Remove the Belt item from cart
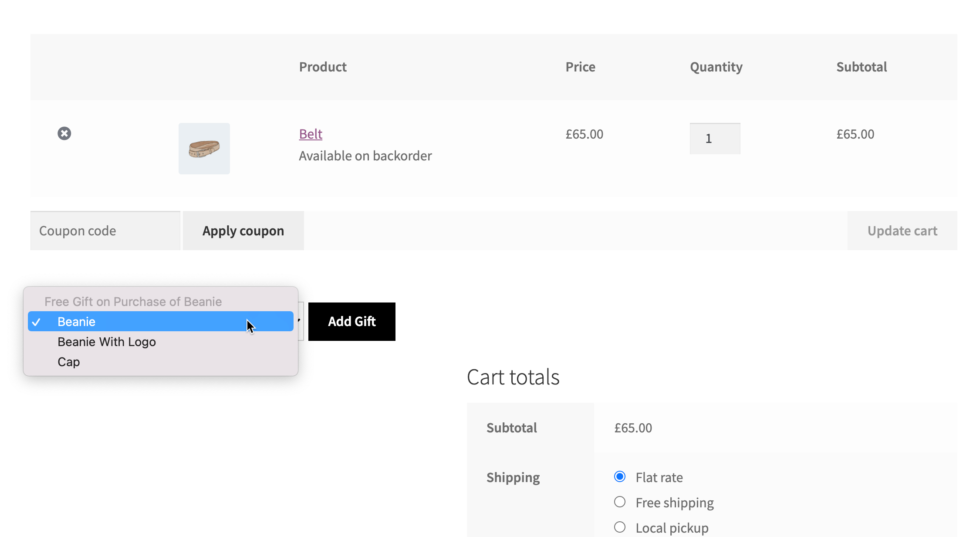Screen dimensions: 980x537 pos(64,133)
